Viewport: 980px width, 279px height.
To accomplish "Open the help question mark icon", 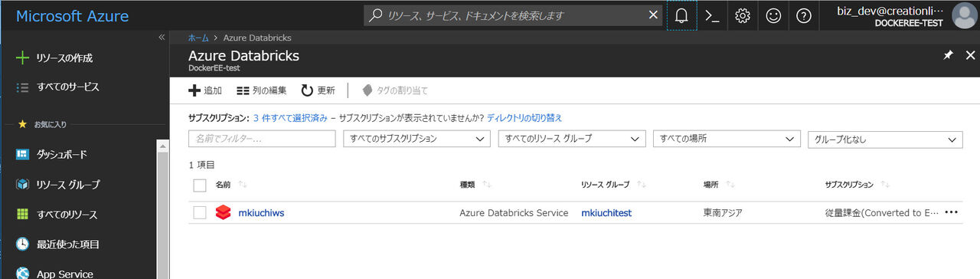I will [803, 15].
